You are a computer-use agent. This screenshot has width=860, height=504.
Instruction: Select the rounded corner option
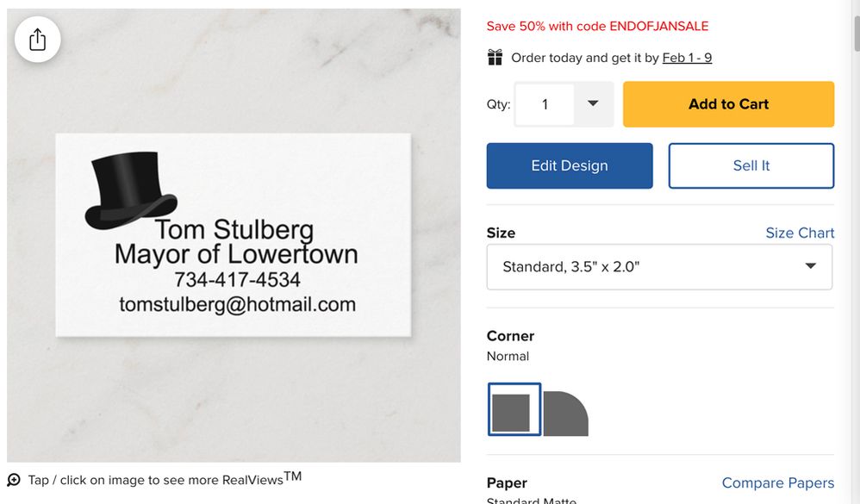[565, 413]
